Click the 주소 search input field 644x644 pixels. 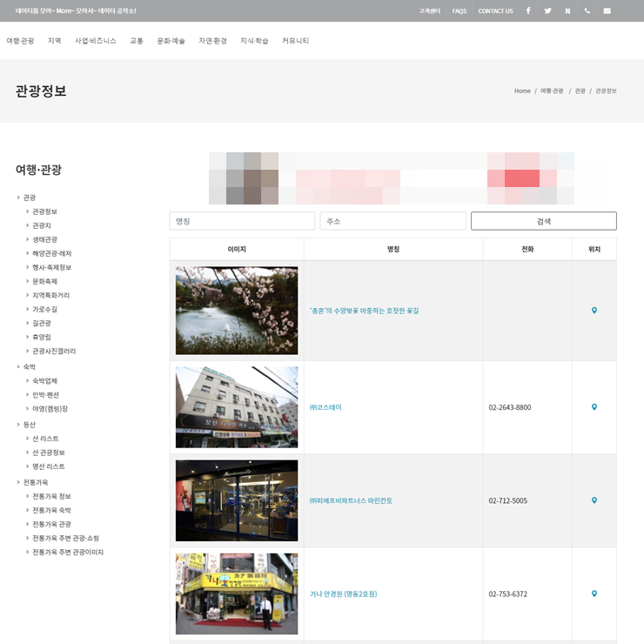pos(393,221)
